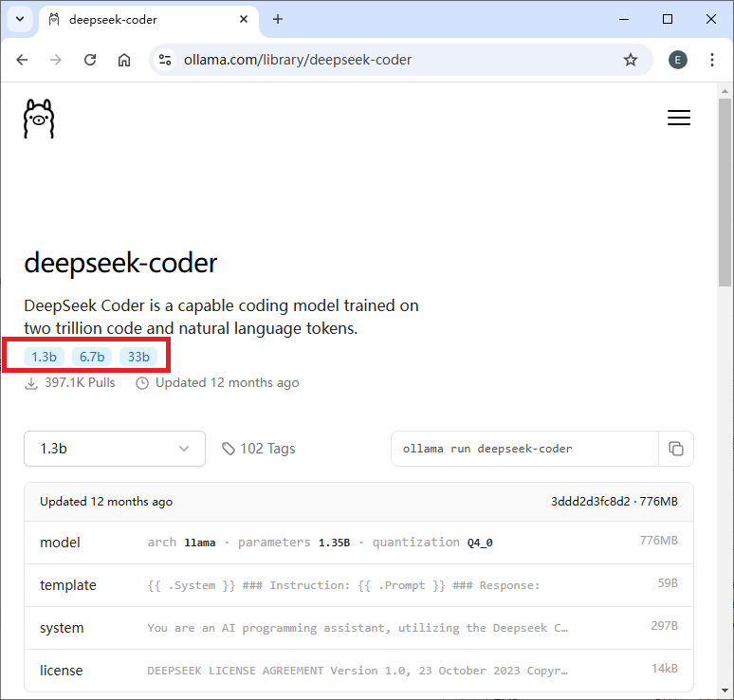This screenshot has width=734, height=700.
Task: Expand the 1.3b model version dropdown
Action: coord(115,449)
